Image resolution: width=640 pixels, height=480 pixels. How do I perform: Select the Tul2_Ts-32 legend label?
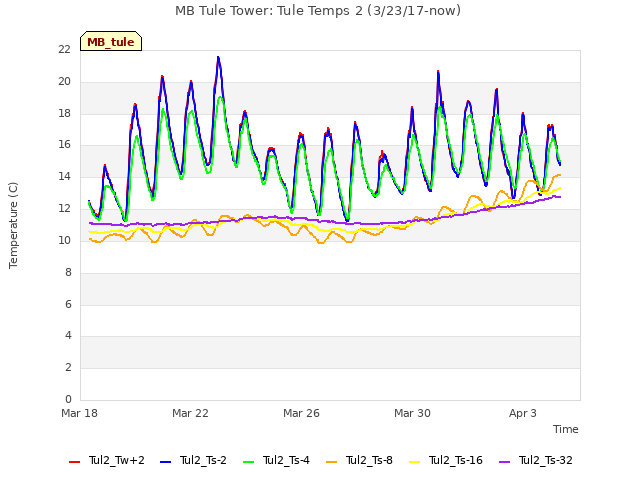click(546, 460)
